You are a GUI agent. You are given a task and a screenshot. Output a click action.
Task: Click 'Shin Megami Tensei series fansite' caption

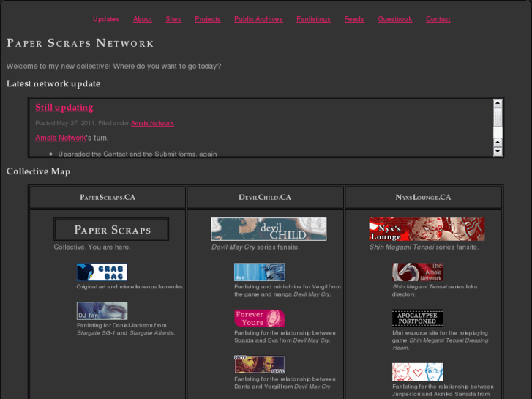(x=424, y=247)
